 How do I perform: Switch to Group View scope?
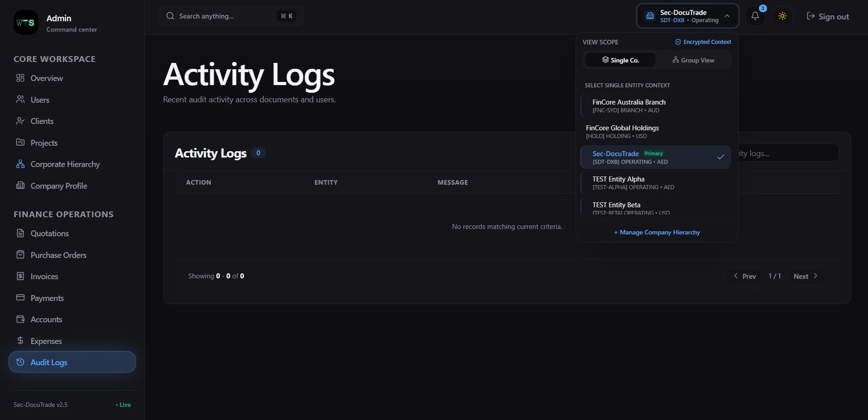point(693,60)
